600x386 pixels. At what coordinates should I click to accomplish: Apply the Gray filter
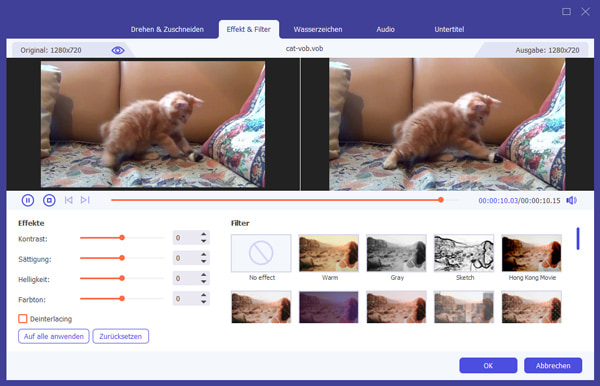(396, 253)
